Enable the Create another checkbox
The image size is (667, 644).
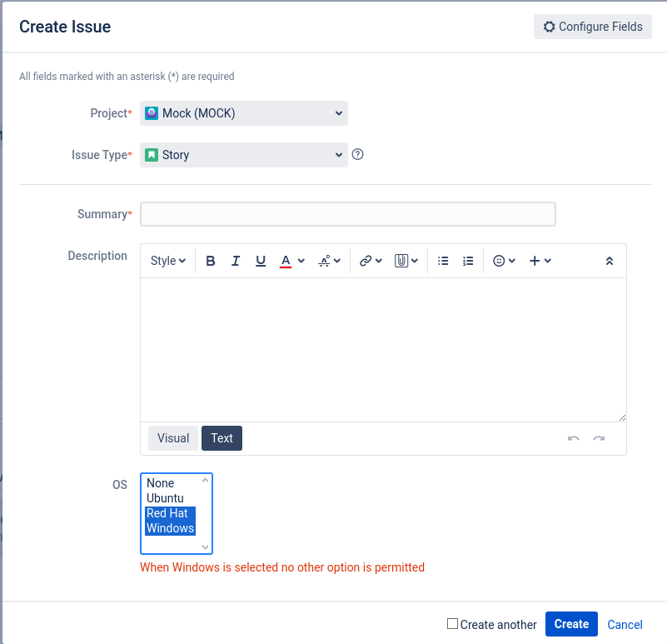click(x=453, y=623)
